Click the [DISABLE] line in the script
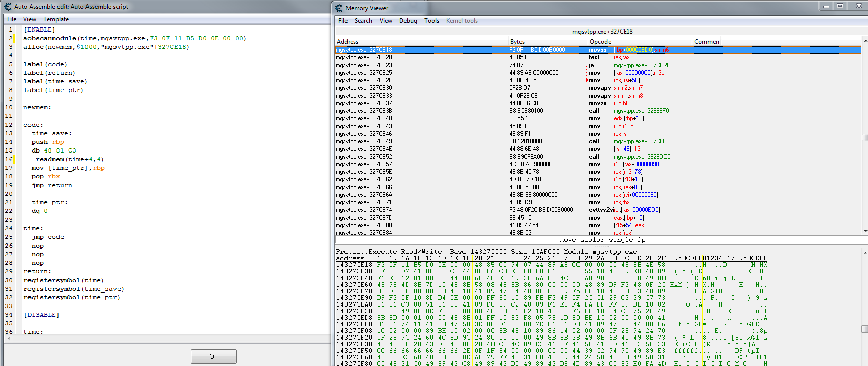Viewport: 868px width, 366px height. (41, 315)
